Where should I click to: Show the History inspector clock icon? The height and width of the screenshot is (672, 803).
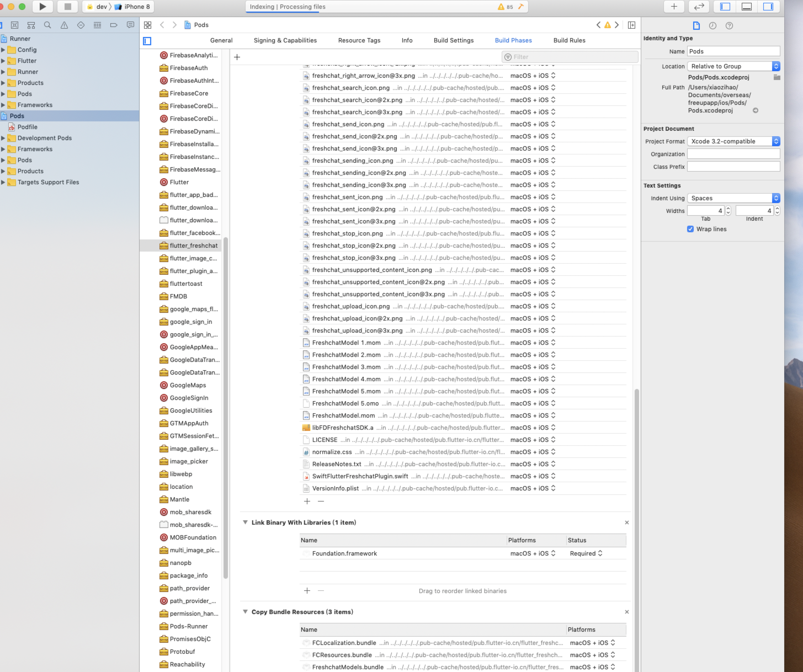pyautogui.click(x=712, y=26)
